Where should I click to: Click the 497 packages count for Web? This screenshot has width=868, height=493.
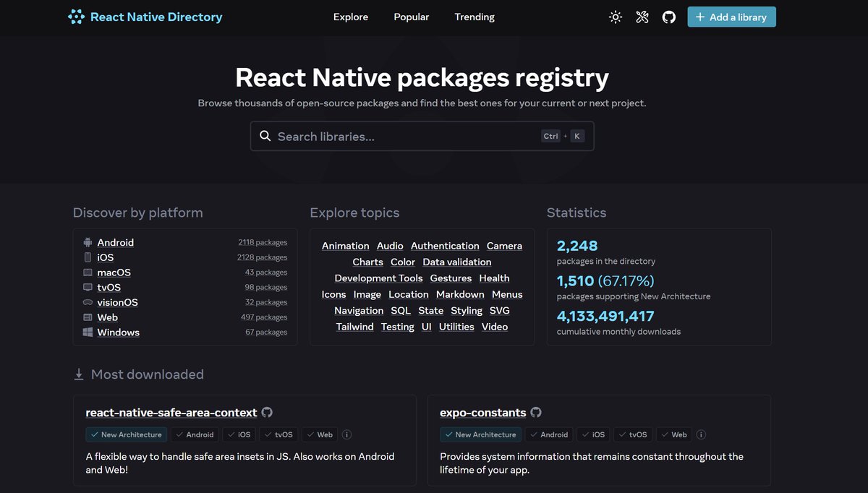(x=264, y=317)
